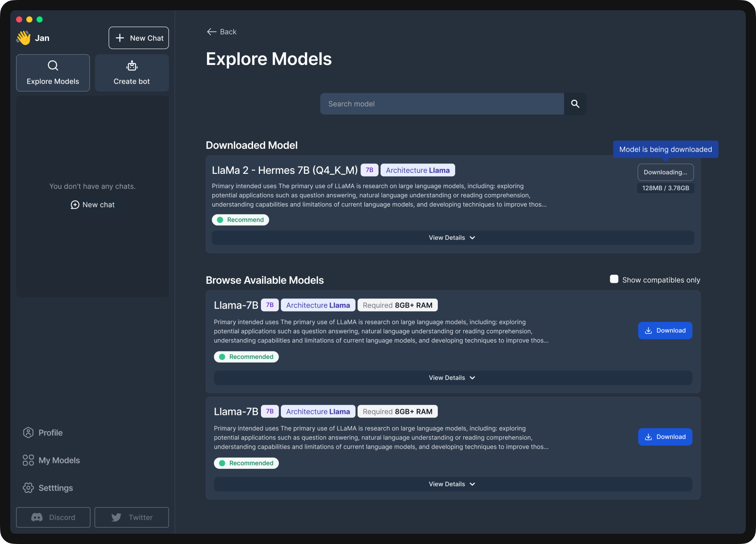The height and width of the screenshot is (544, 756).
Task: Click the Create bot robot icon
Action: click(x=132, y=66)
